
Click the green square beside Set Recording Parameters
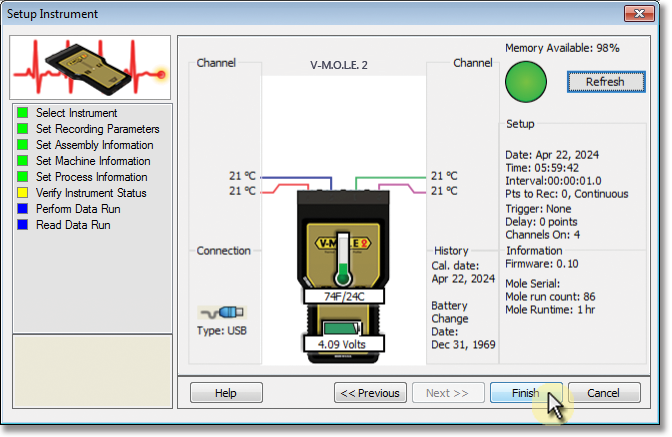pos(22,129)
